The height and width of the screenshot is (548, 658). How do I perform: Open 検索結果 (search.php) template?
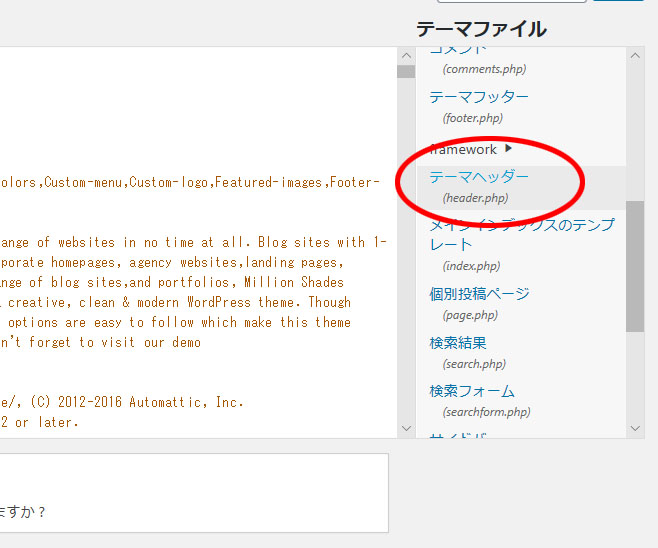pyautogui.click(x=457, y=343)
